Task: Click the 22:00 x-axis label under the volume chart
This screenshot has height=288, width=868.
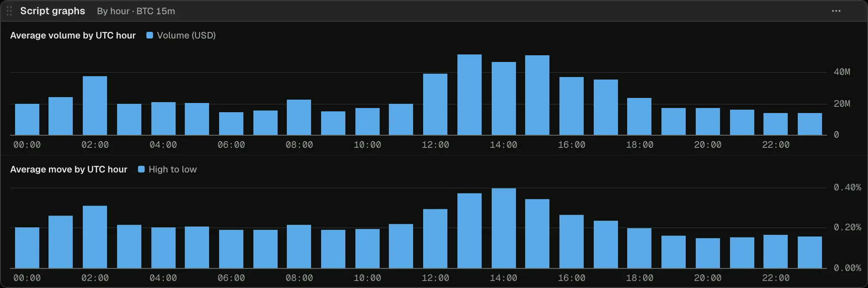Action: click(776, 145)
